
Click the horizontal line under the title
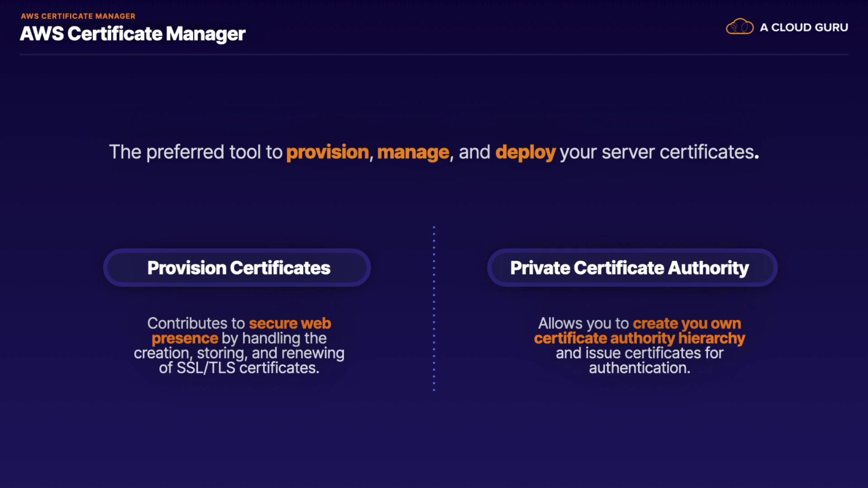pyautogui.click(x=434, y=55)
